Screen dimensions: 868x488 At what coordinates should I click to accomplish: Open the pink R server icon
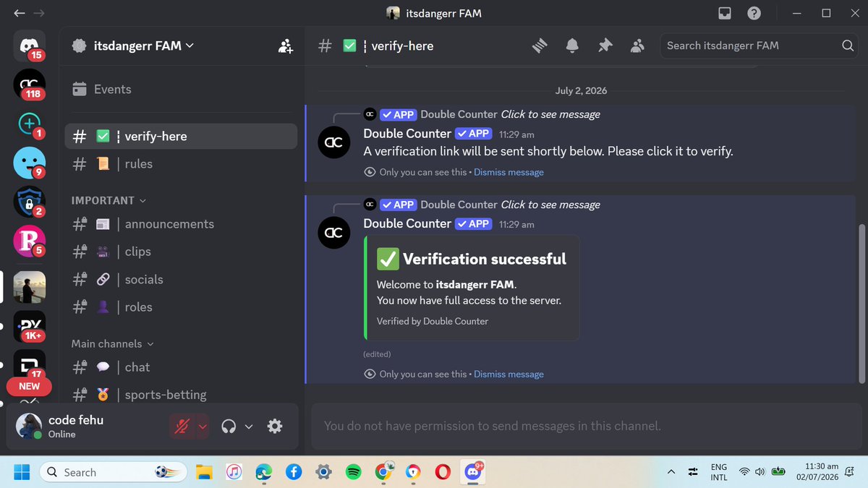(x=29, y=241)
